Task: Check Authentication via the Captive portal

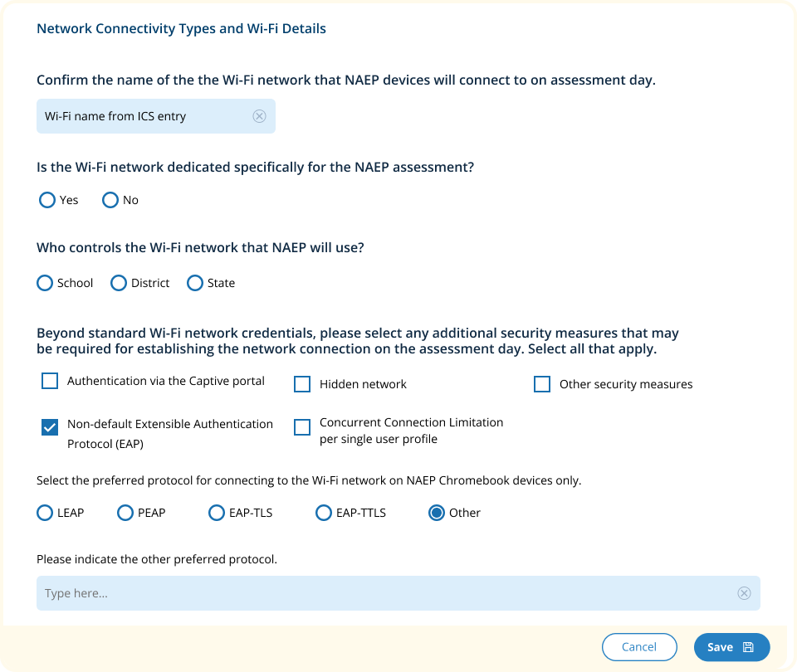Action: pos(50,381)
